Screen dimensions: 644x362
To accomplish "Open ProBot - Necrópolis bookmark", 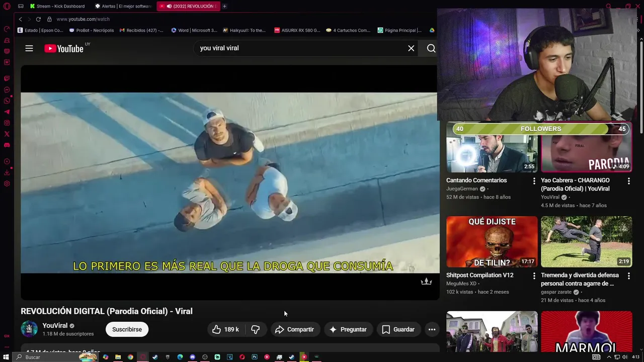I will coord(92,30).
